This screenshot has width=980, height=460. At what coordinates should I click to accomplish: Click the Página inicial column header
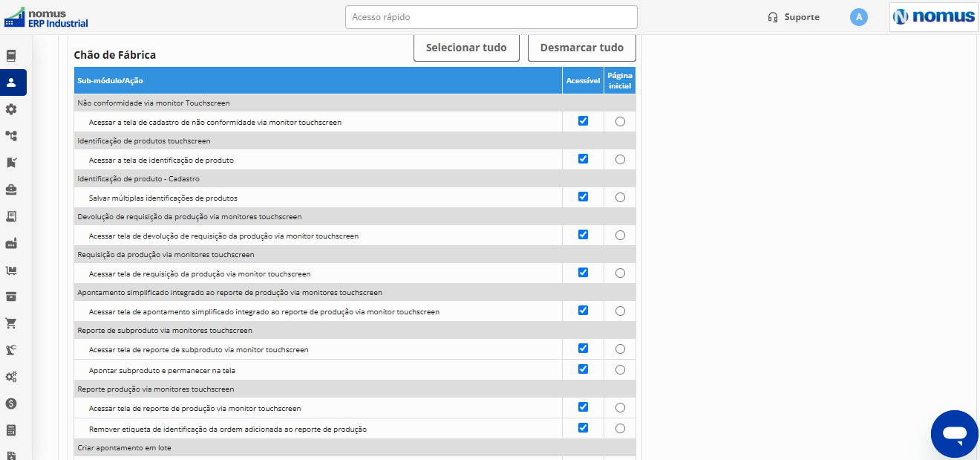click(x=620, y=80)
